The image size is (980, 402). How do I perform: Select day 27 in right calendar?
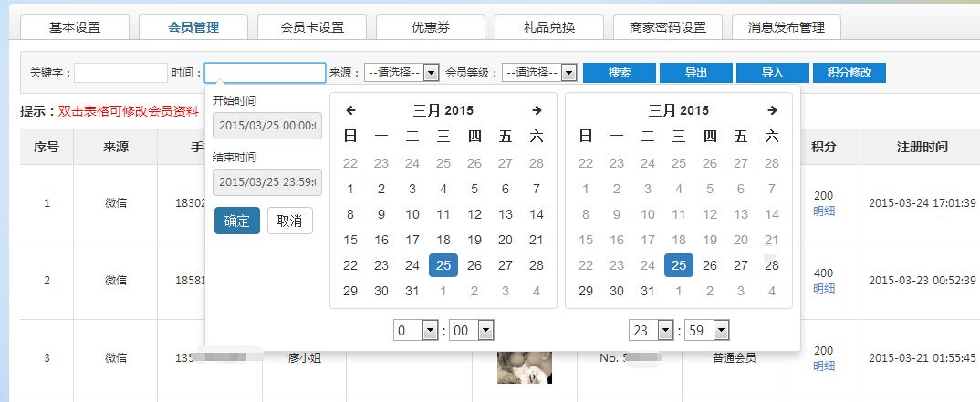pos(741,265)
